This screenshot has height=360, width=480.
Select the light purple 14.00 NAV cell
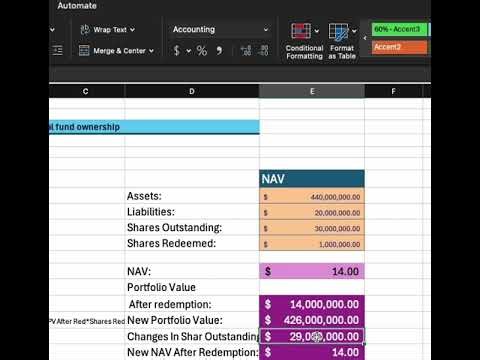(312, 271)
